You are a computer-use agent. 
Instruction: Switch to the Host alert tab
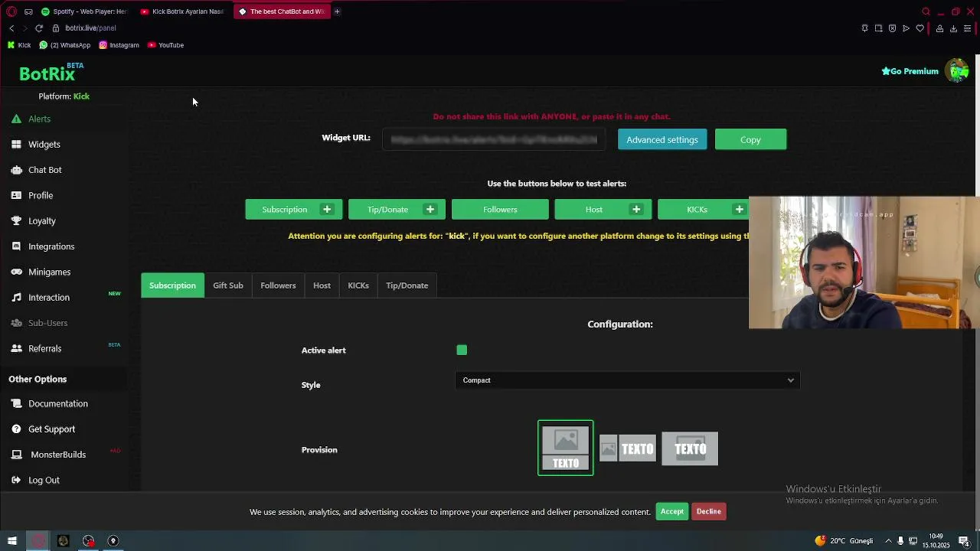(x=322, y=285)
